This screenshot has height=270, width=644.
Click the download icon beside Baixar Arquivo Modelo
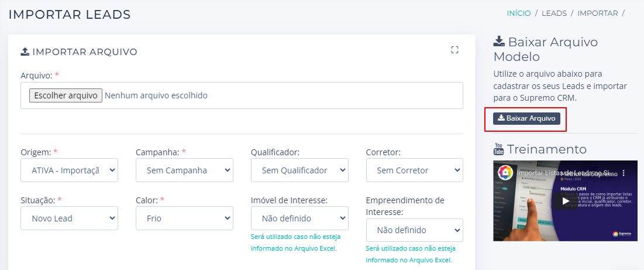click(499, 42)
